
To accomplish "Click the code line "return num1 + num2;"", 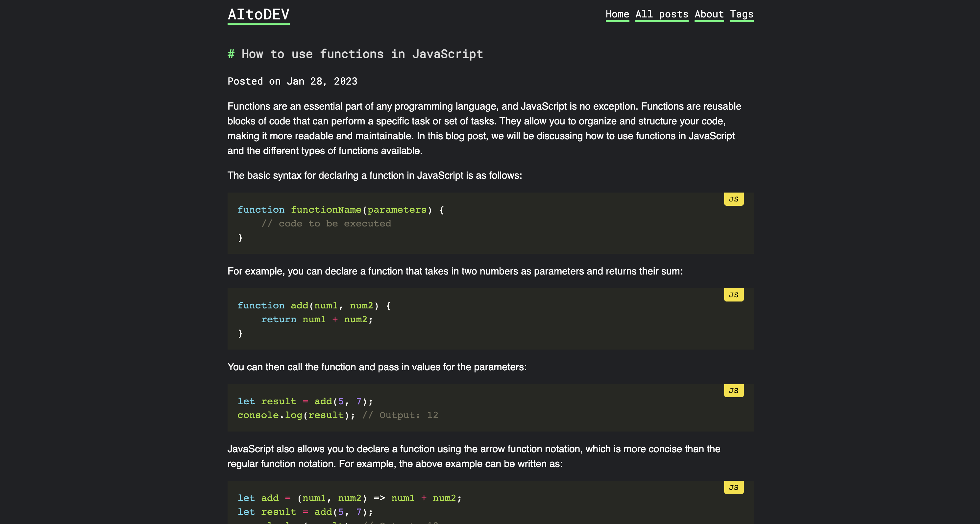I will tap(316, 320).
